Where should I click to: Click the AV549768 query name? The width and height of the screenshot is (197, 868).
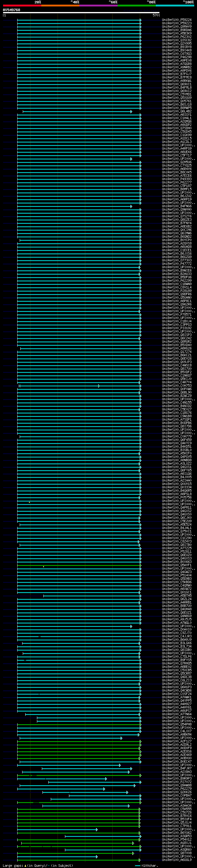click(11, 10)
